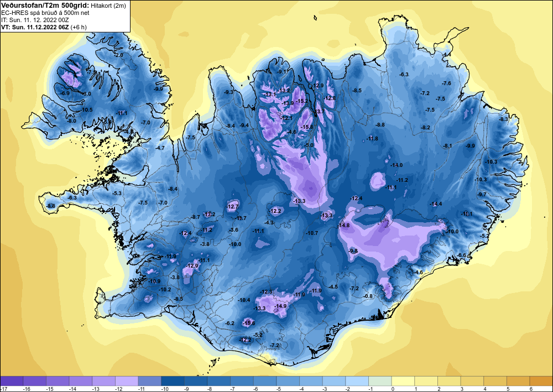The image size is (553, 392).
Task: Click the darkest purple legend swatch between -17 and -16
Action: (12, 381)
